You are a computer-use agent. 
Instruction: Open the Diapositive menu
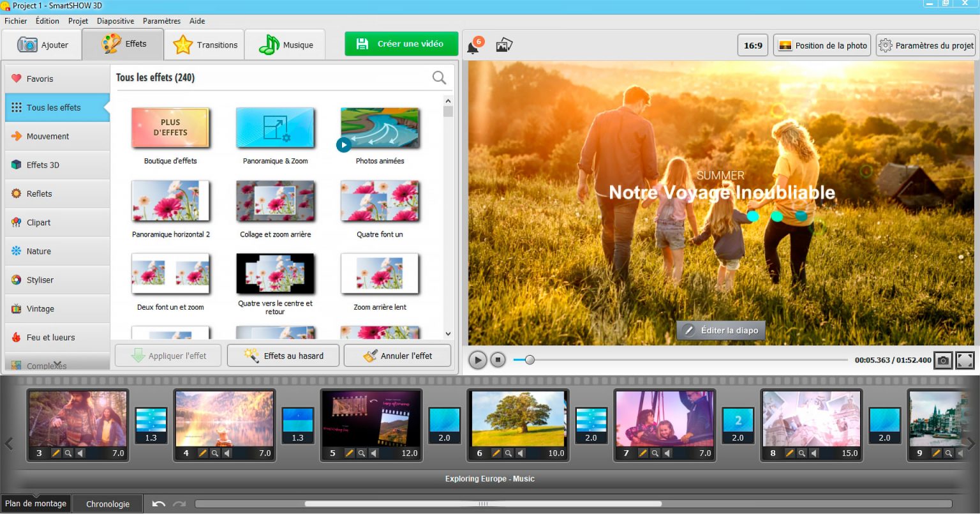[115, 20]
